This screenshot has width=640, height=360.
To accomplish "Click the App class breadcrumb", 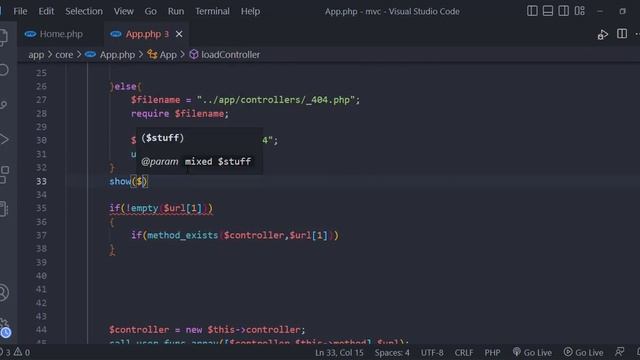I will coord(162,55).
